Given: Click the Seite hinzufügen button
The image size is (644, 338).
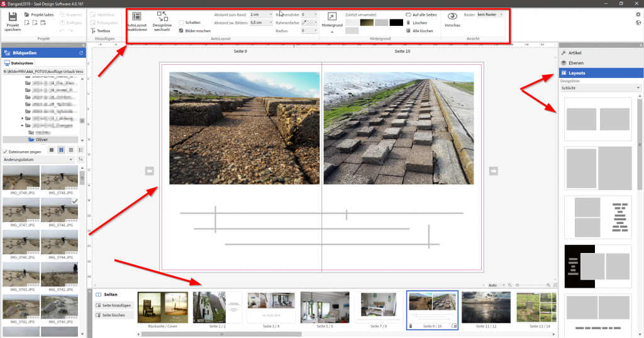Looking at the screenshot, I should coord(114,305).
